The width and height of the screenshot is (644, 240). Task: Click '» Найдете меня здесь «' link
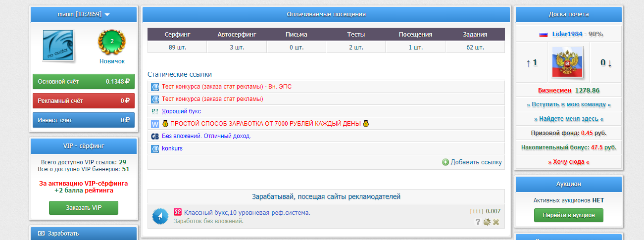tap(568, 119)
